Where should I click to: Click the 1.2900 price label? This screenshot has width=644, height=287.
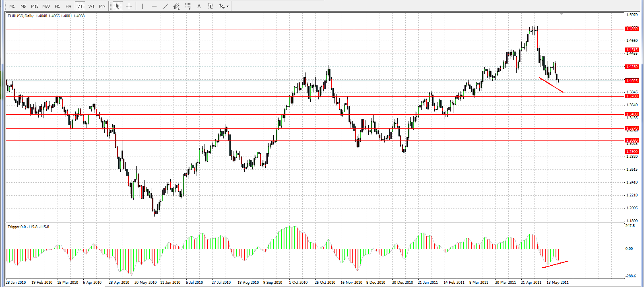tap(632, 152)
